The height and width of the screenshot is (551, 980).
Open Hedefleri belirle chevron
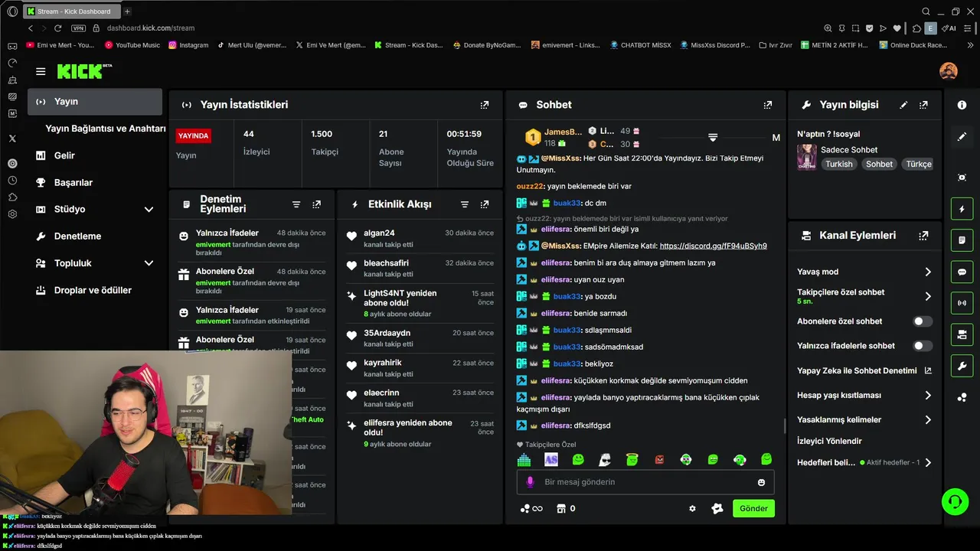[928, 463]
